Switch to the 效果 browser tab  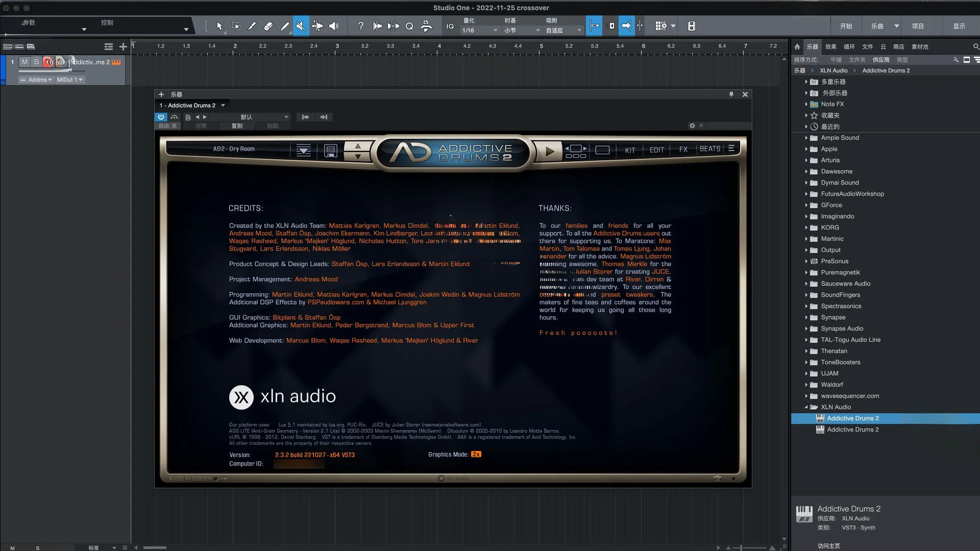(x=830, y=46)
